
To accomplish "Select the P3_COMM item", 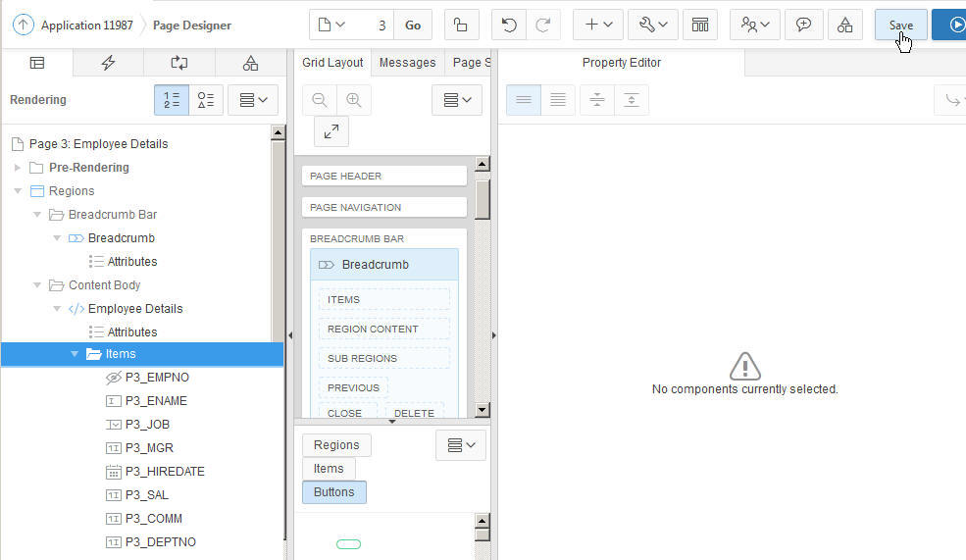I will click(x=153, y=519).
